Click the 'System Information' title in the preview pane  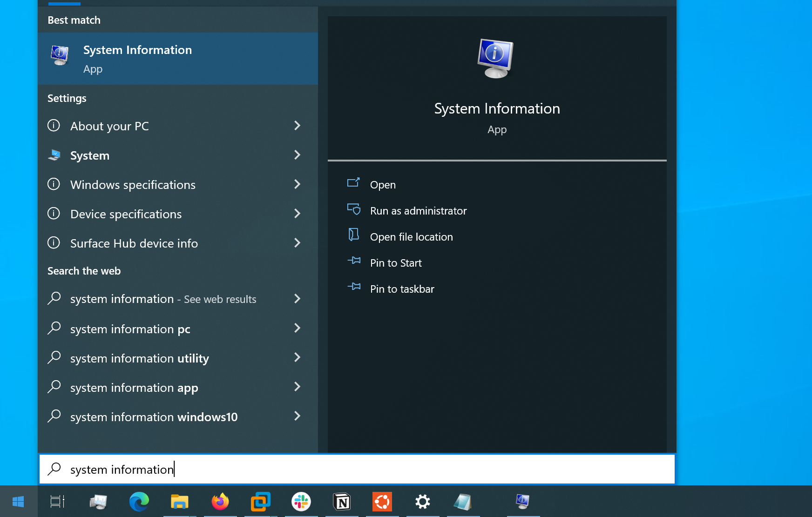(497, 108)
